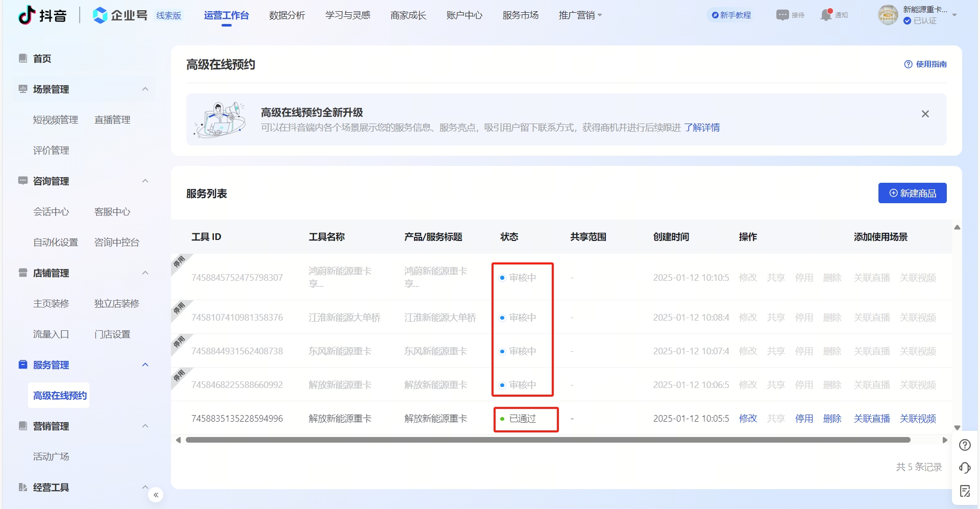Collapse the 服务管理 section chevron

tap(145, 365)
